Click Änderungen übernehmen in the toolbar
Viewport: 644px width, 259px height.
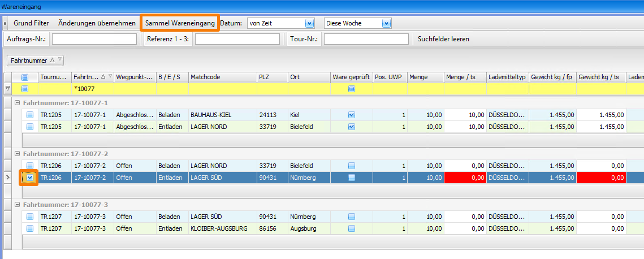(97, 23)
